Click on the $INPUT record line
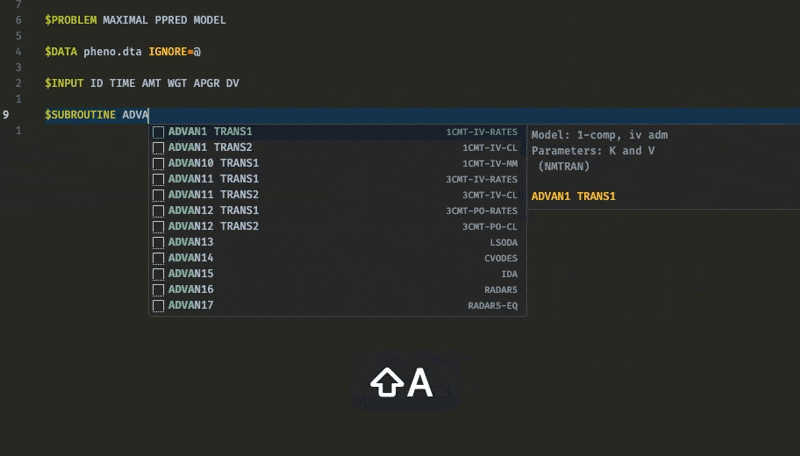Image resolution: width=800 pixels, height=456 pixels. [x=142, y=83]
